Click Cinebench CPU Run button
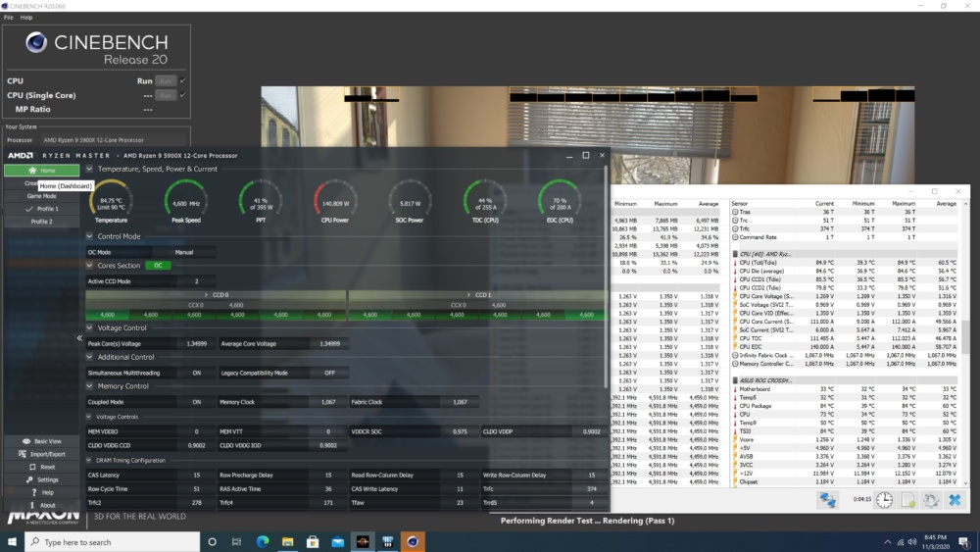This screenshot has width=980, height=552. point(165,80)
